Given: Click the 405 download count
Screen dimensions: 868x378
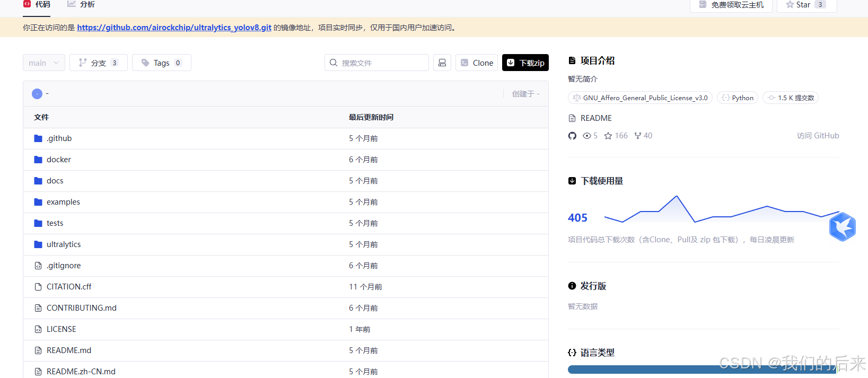Looking at the screenshot, I should 577,218.
